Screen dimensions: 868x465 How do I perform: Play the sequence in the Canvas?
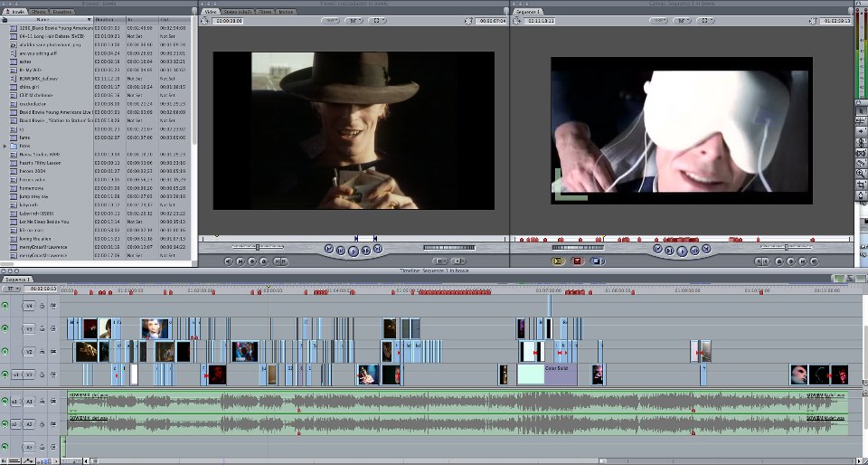pos(682,251)
